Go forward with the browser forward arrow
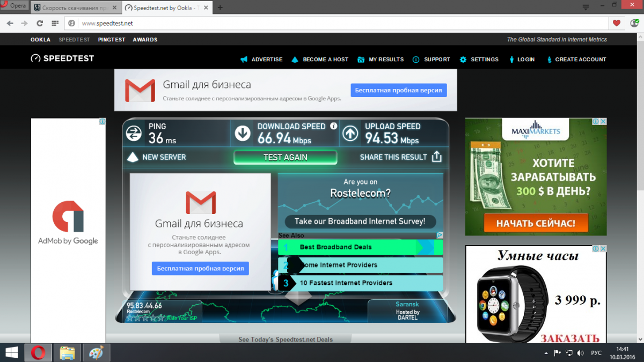The height and width of the screenshot is (362, 644). click(24, 23)
